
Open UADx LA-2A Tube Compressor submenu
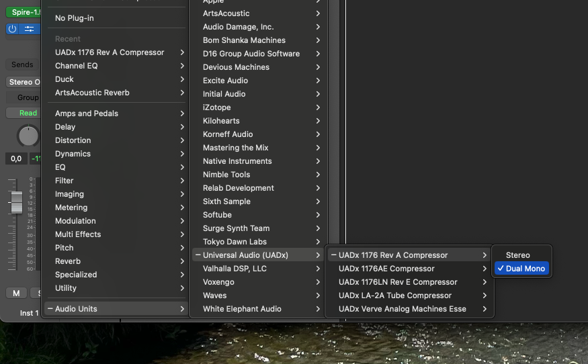coord(409,295)
